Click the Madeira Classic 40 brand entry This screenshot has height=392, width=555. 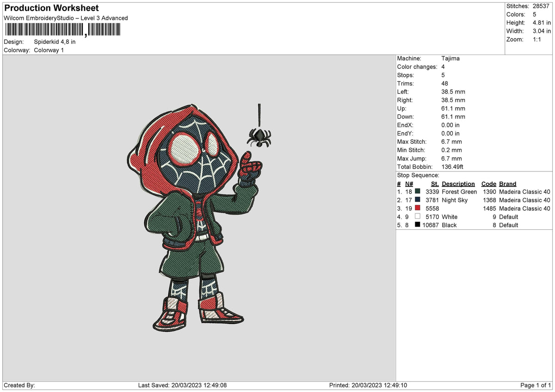click(525, 191)
